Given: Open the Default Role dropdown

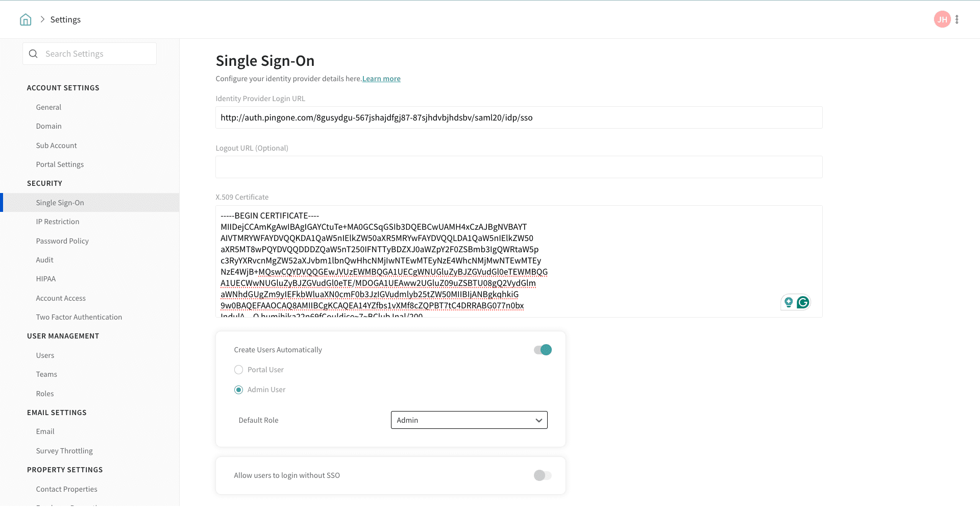Looking at the screenshot, I should click(469, 420).
